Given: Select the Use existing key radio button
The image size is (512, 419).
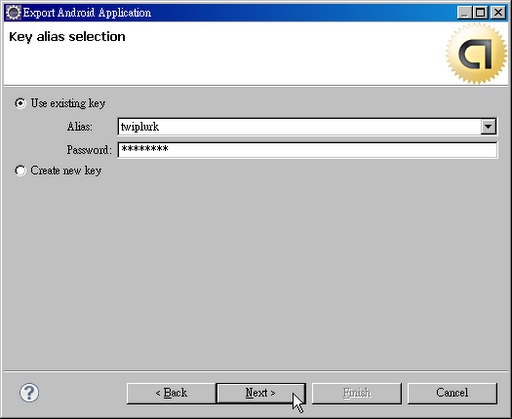Looking at the screenshot, I should pyautogui.click(x=20, y=103).
